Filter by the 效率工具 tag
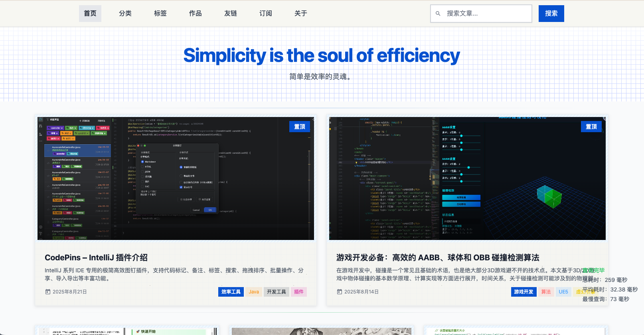644x335 pixels. coord(231,292)
